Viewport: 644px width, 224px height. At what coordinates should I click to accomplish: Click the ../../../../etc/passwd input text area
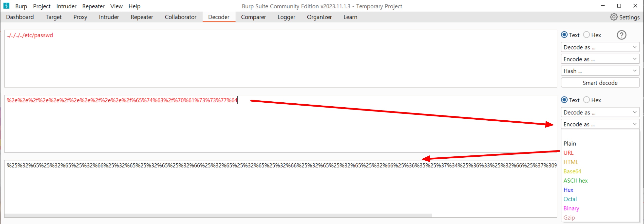click(281, 58)
